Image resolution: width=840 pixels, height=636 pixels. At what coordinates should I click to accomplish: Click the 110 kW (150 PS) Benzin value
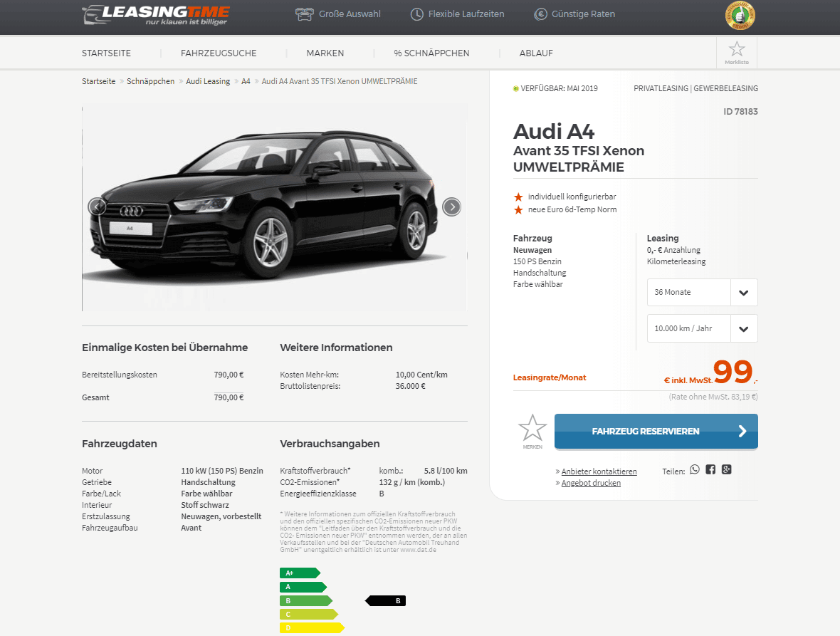coord(222,471)
